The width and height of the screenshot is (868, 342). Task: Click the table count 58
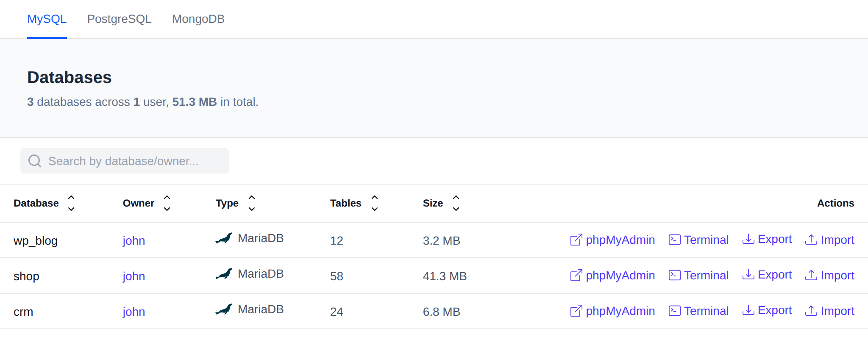pyautogui.click(x=337, y=276)
